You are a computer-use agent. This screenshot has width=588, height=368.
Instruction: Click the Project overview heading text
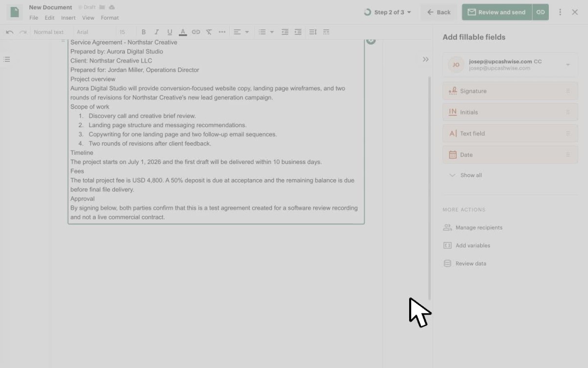(x=93, y=79)
